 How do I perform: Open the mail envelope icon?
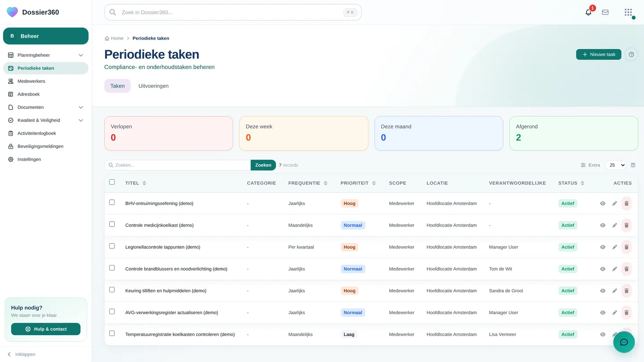605,13
